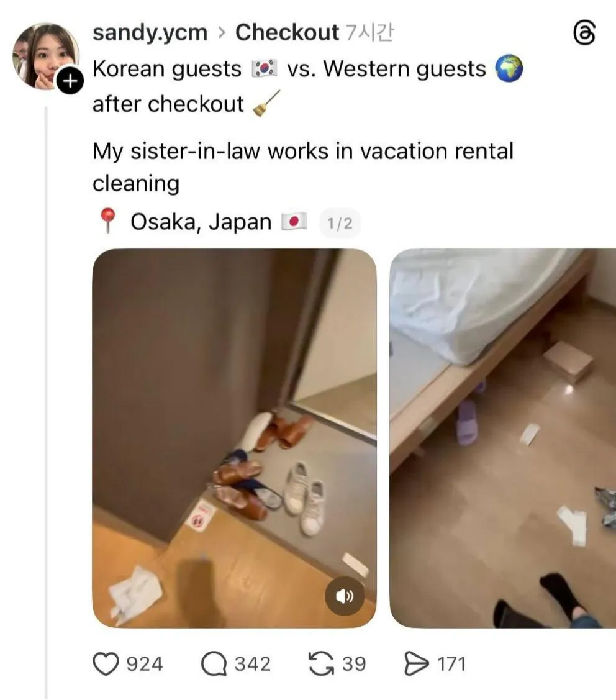
Task: Click the 171 shares count
Action: tap(451, 664)
